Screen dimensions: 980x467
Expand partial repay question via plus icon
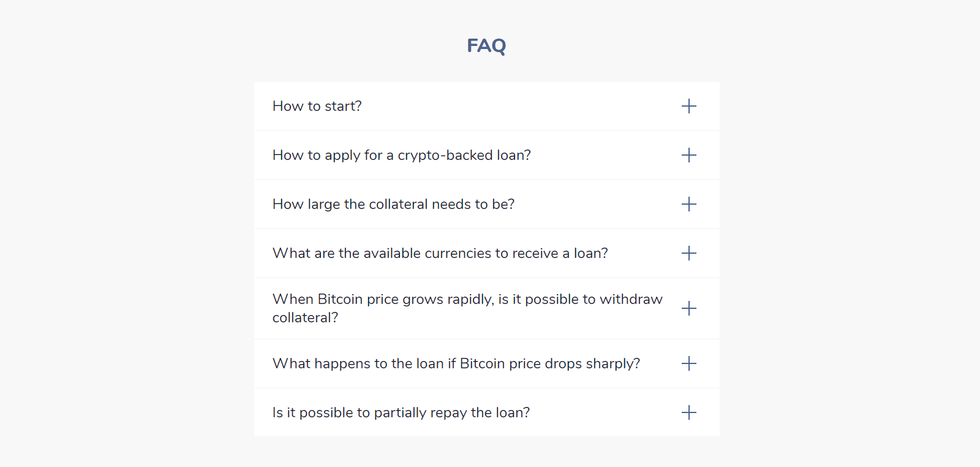point(688,412)
